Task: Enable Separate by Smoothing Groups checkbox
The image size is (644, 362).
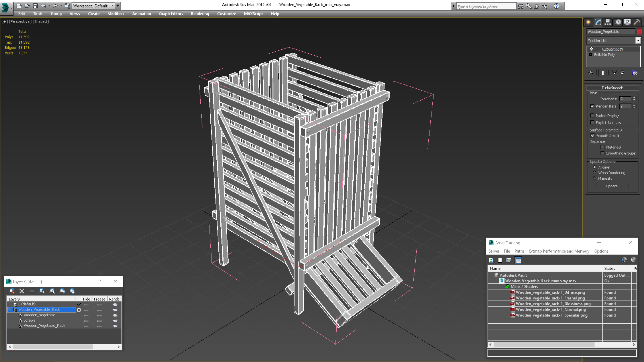Action: tap(603, 153)
